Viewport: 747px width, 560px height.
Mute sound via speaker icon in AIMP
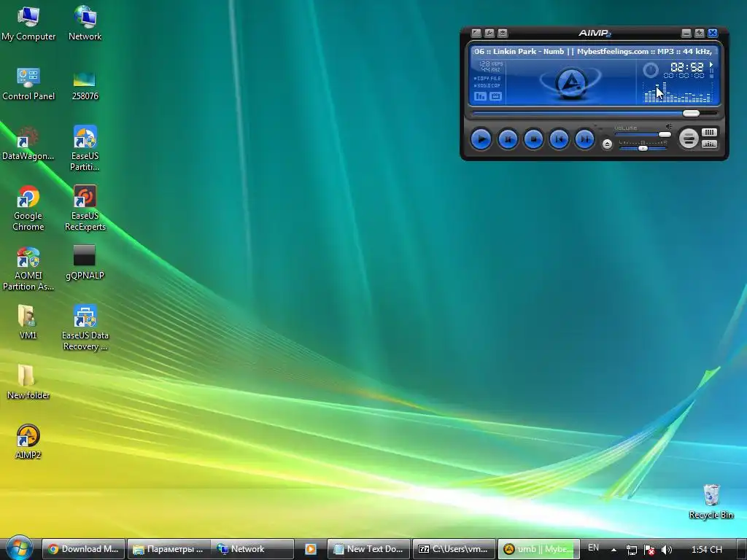point(669,127)
